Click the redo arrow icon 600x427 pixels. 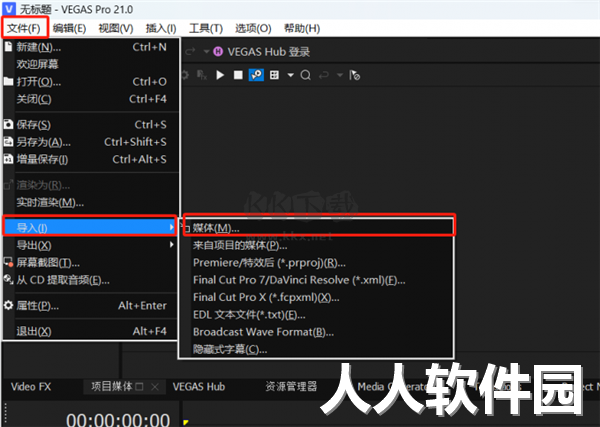coord(190,51)
